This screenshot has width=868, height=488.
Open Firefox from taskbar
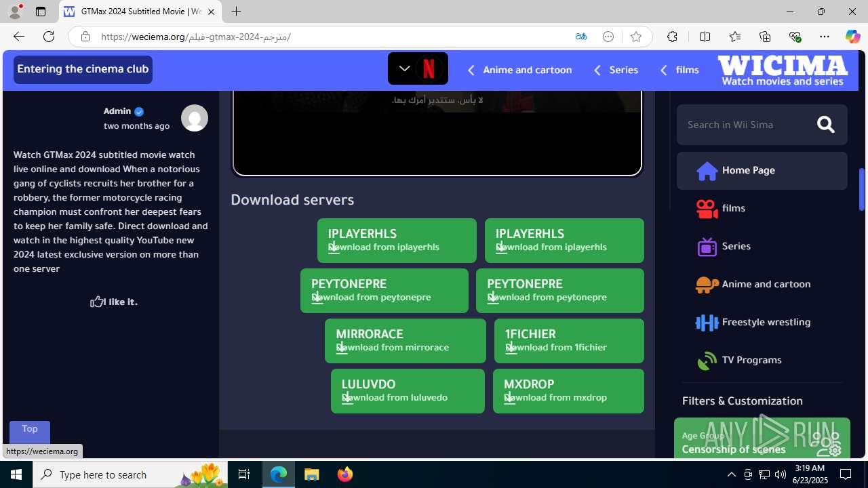click(345, 474)
